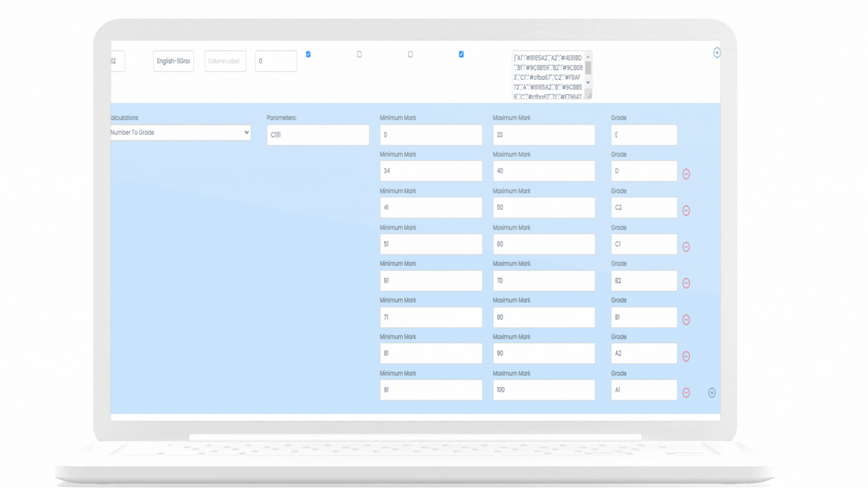868x488 pixels.
Task: Uncheck the first enabled checkbox
Action: click(308, 54)
